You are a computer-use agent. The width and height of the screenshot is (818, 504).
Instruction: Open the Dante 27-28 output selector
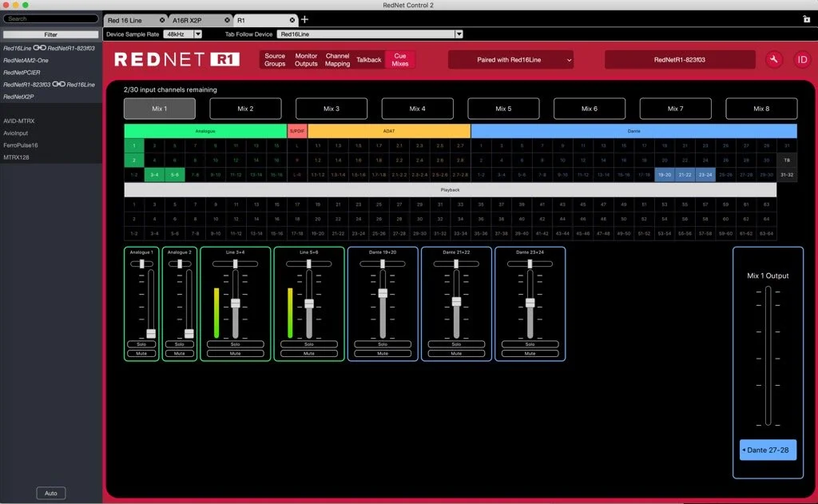pos(768,450)
